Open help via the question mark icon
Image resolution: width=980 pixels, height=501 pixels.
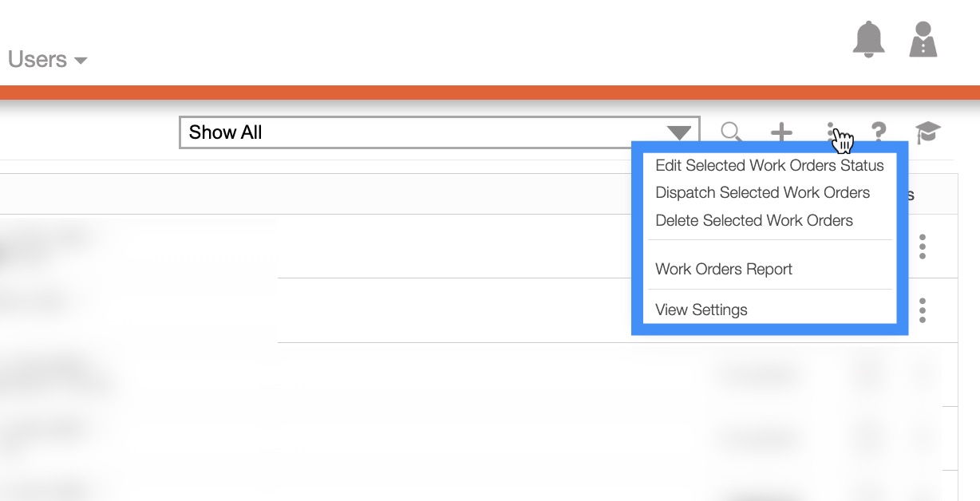click(879, 132)
